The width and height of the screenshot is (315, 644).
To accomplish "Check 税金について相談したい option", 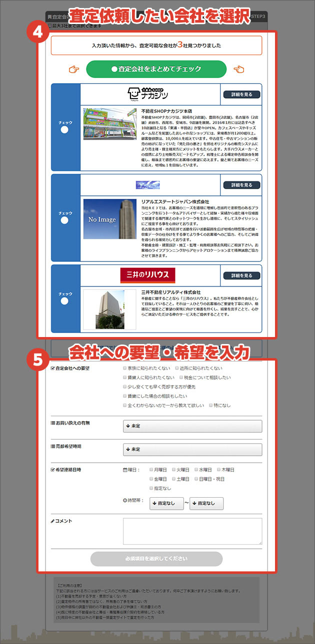I will [x=180, y=377].
